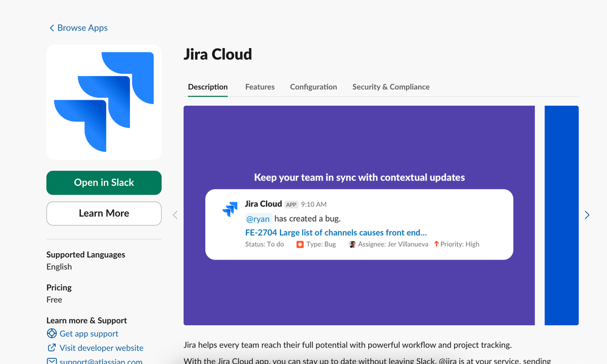Click the 'Jira helps every team' description paragraph
The height and width of the screenshot is (364, 607).
coord(348,345)
